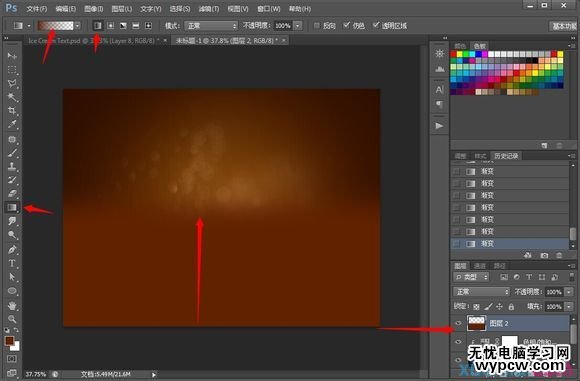The width and height of the screenshot is (580, 381).
Task: Choose the Radial Gradient style icon
Action: tap(111, 26)
